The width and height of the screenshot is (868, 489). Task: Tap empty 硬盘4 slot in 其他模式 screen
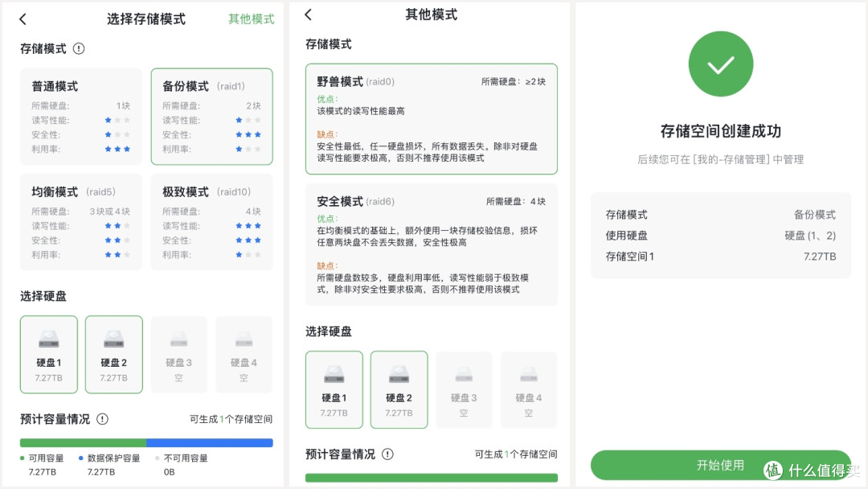tap(529, 390)
